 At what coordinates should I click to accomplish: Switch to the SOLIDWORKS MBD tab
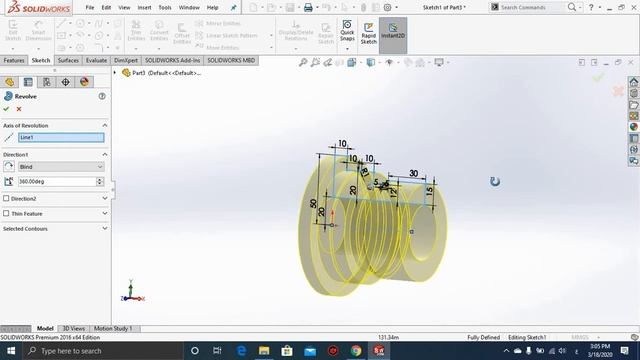[231, 60]
